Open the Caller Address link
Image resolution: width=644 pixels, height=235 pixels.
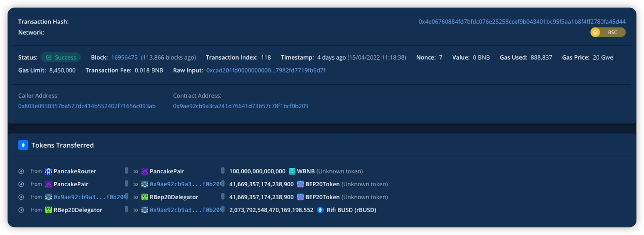[x=87, y=106]
